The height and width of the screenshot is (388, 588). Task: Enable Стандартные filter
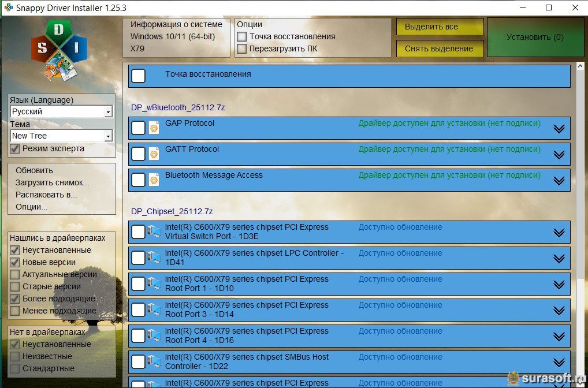[14, 368]
